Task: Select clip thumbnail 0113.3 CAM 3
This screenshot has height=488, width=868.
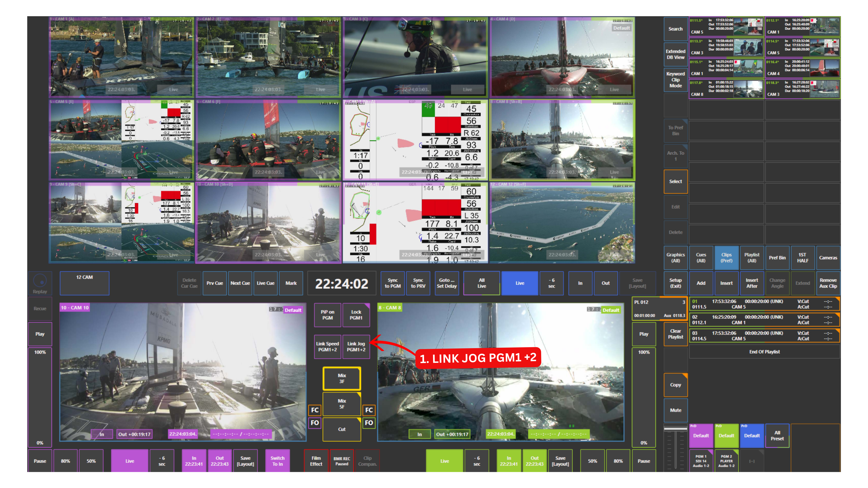Action: pos(726,47)
